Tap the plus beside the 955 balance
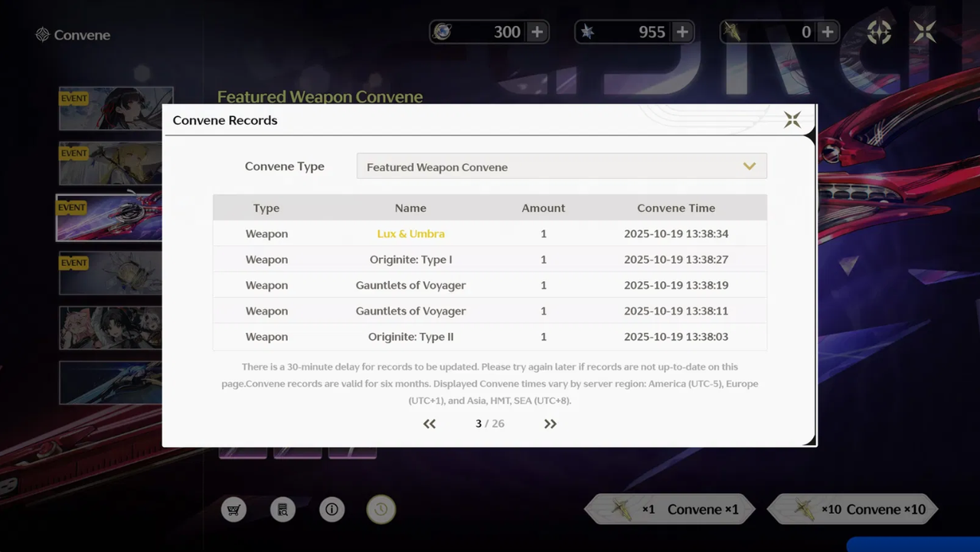Viewport: 980px width, 552px height. click(682, 32)
